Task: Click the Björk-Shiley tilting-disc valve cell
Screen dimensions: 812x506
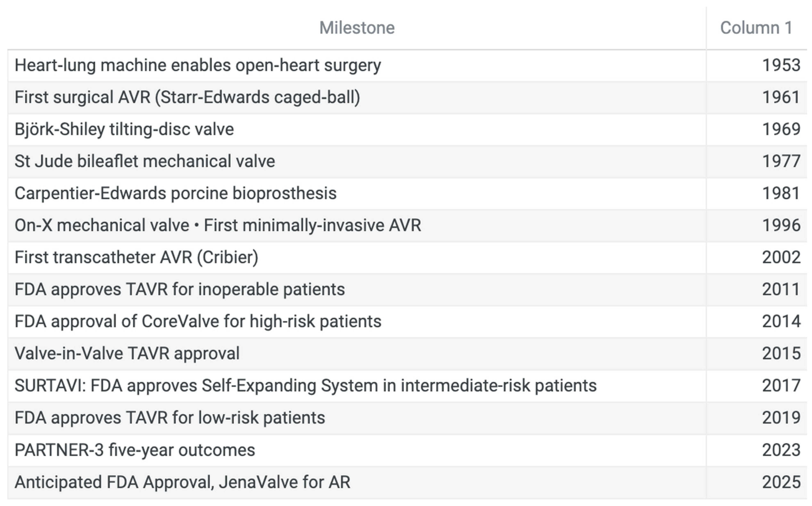Action: 124,129
